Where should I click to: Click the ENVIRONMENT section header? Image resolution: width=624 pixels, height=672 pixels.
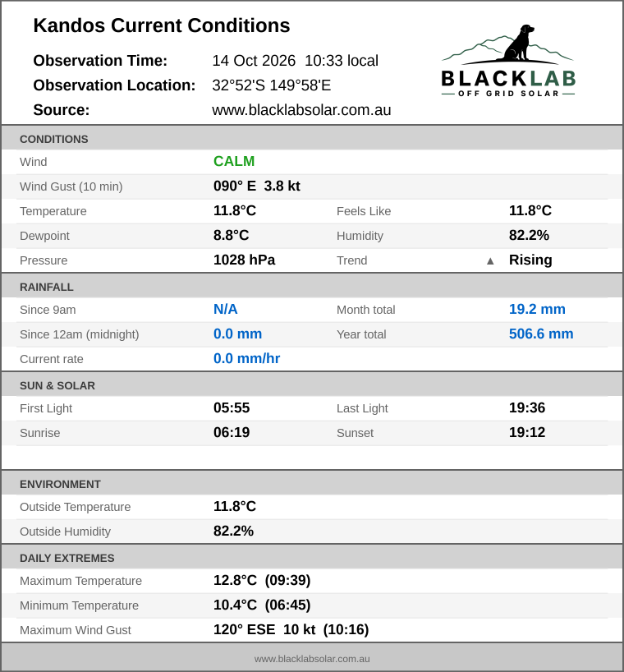tap(312, 484)
